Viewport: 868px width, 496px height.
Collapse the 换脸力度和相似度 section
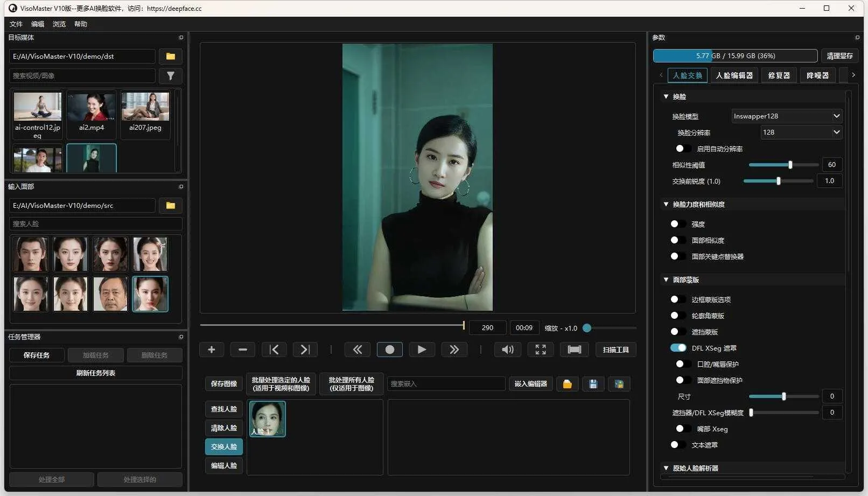point(666,205)
